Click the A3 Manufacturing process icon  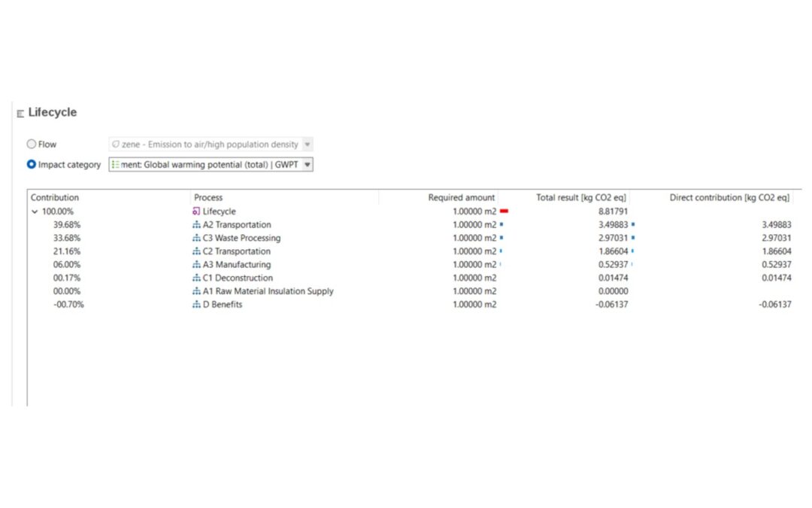click(197, 265)
